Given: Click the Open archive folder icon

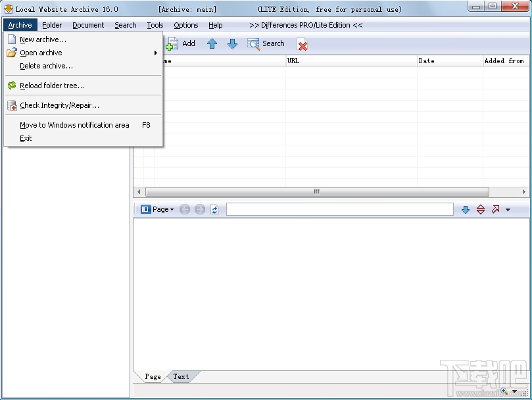Looking at the screenshot, I should [x=12, y=53].
